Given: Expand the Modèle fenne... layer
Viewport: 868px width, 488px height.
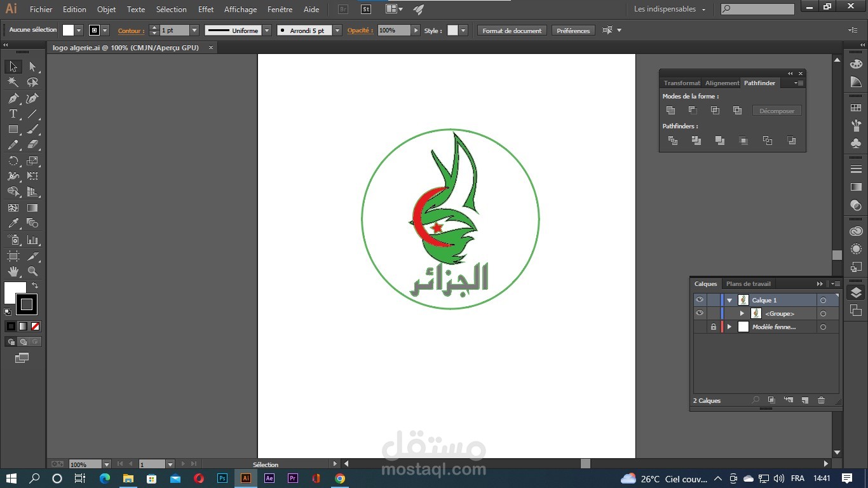Looking at the screenshot, I should 729,327.
